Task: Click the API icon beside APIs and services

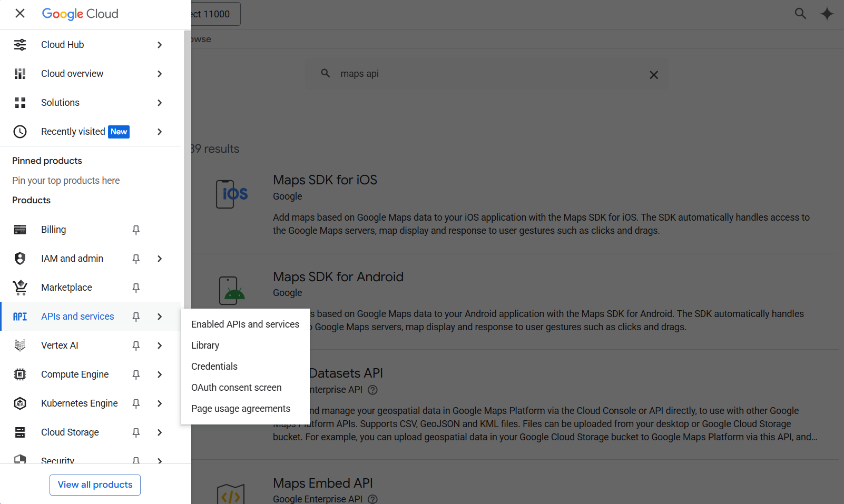Action: coord(20,317)
